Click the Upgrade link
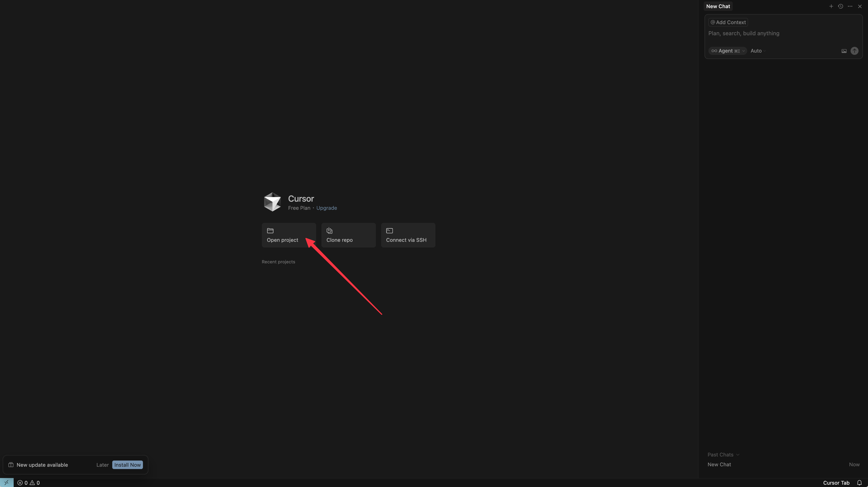This screenshot has height=487, width=868. 326,208
